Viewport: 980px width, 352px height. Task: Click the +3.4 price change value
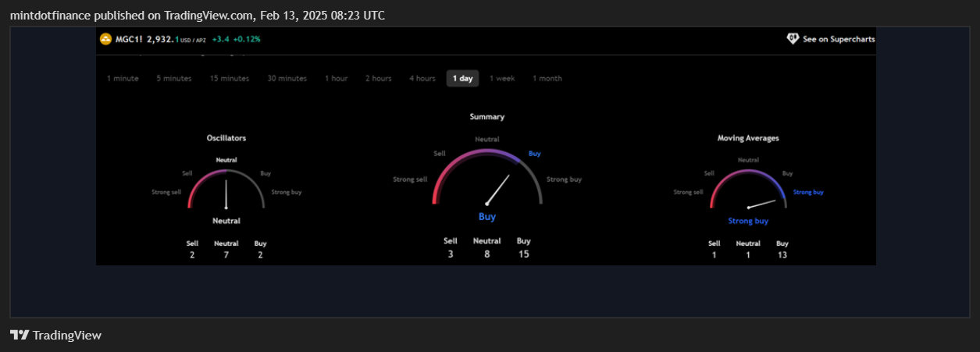pyautogui.click(x=220, y=39)
